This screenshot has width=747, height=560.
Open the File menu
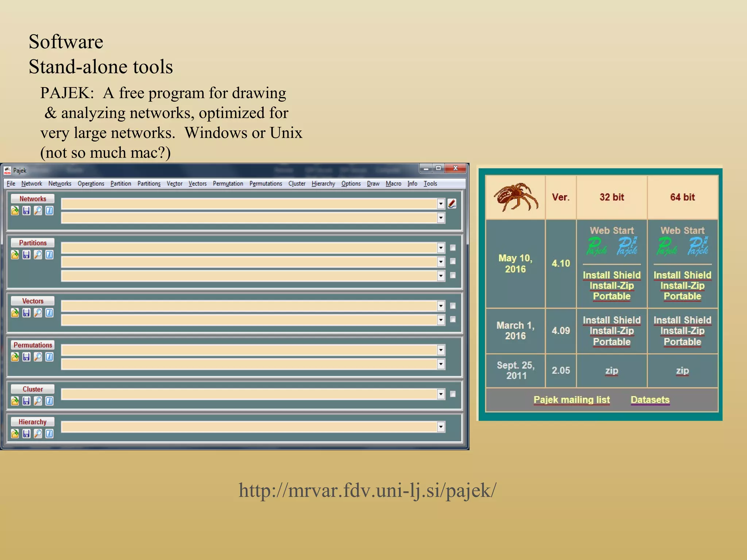(x=11, y=183)
